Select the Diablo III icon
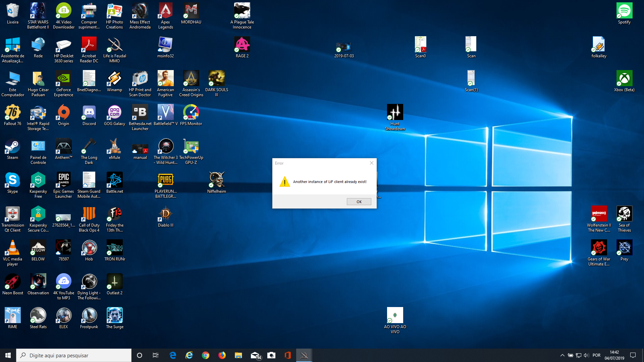644x362 pixels. [x=166, y=217]
